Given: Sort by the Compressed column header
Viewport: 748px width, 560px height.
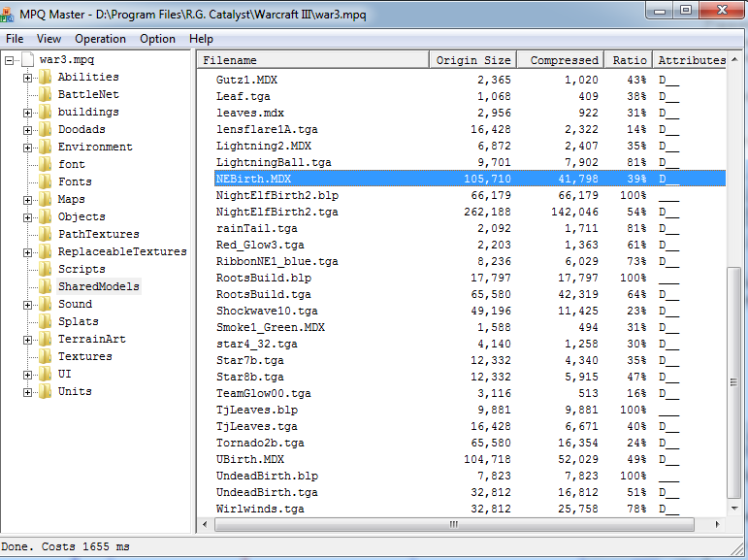Looking at the screenshot, I should click(561, 60).
